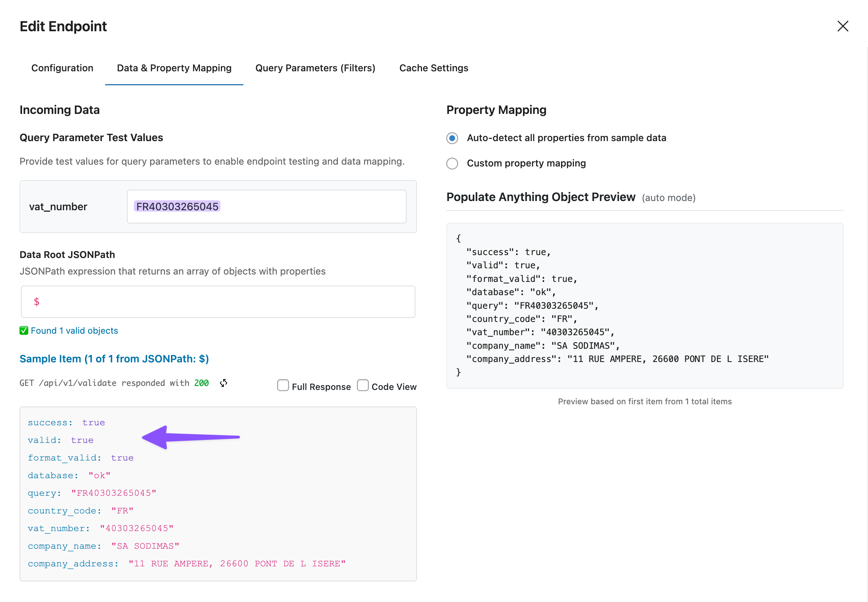
Task: Click the Sample Item JSONPath heading link
Action: tap(114, 358)
